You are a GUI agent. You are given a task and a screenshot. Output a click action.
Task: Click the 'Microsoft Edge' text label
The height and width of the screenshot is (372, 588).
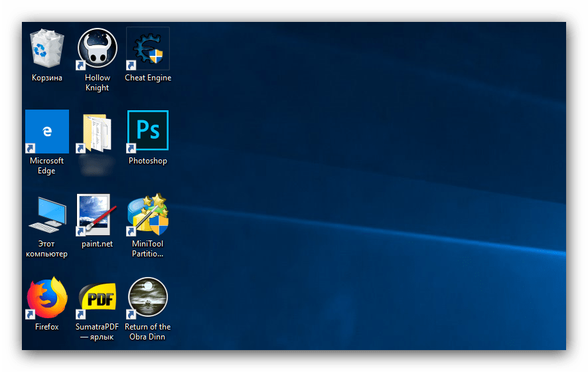pos(47,165)
